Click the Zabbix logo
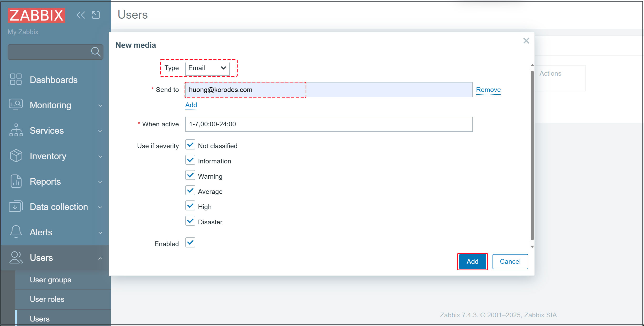The image size is (644, 326). (36, 15)
